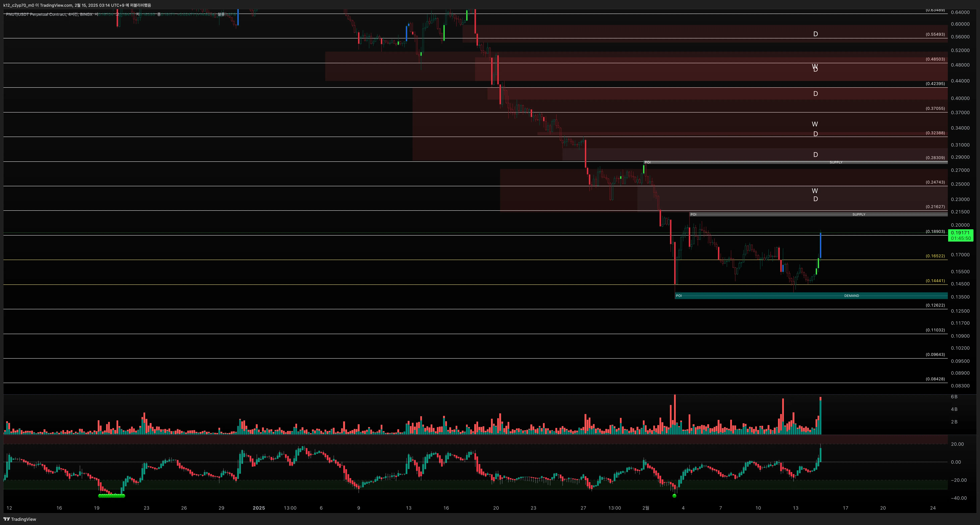This screenshot has height=525, width=980.
Task: Click the SUPPLY label near 0.21627 level
Action: (859, 215)
